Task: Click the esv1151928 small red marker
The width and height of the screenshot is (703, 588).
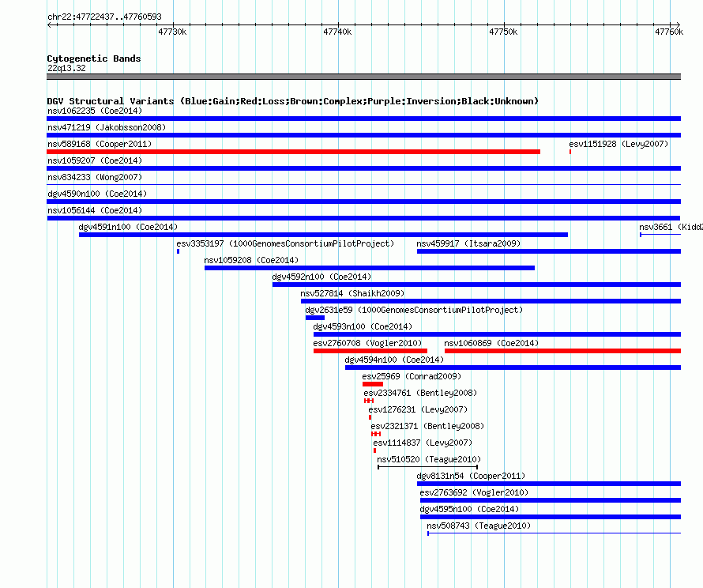Action: tap(570, 152)
